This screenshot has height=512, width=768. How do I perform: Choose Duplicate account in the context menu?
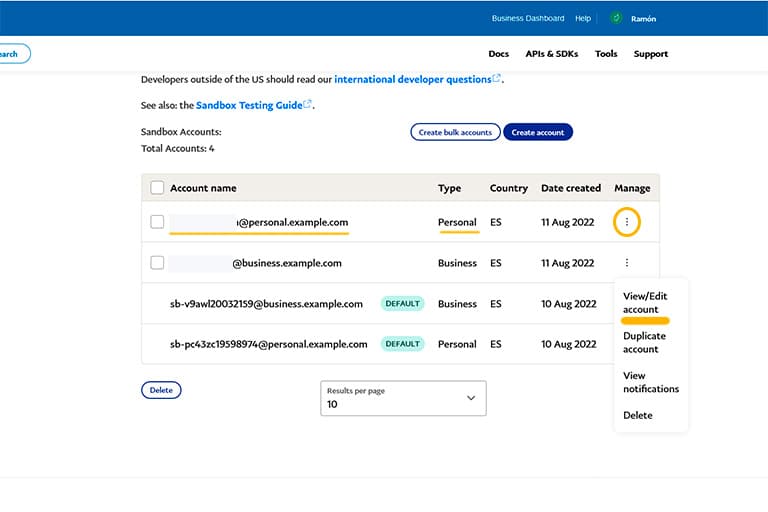[644, 342]
